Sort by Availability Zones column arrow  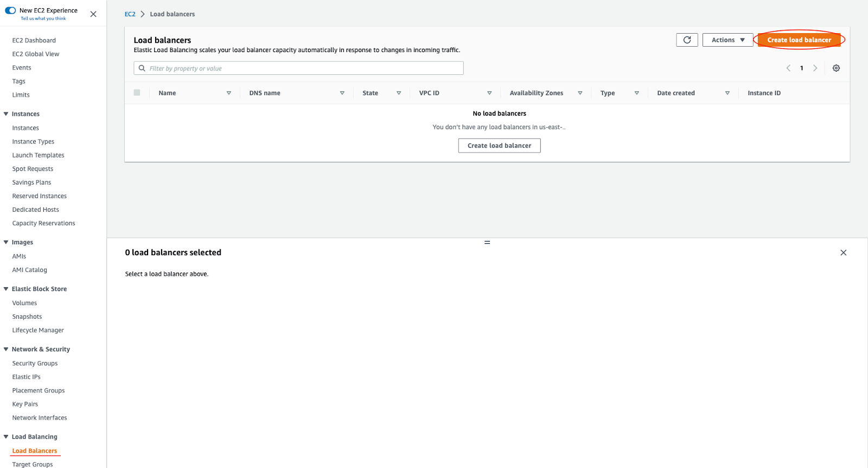coord(580,93)
